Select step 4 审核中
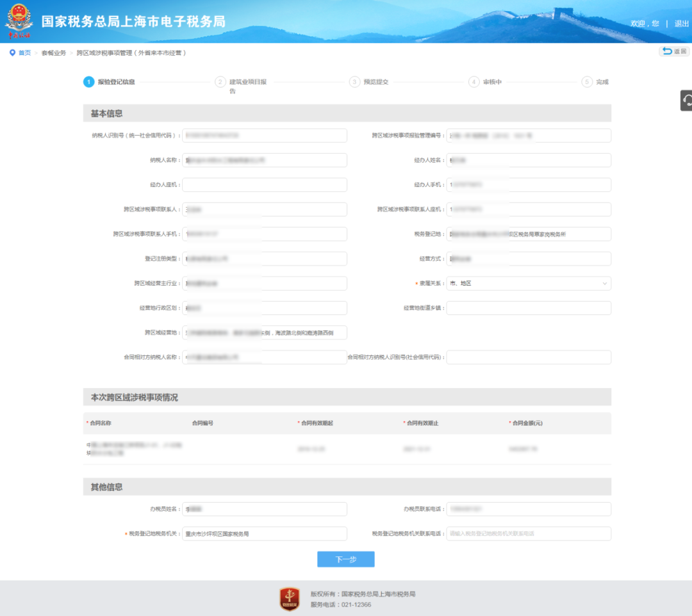 click(x=485, y=81)
